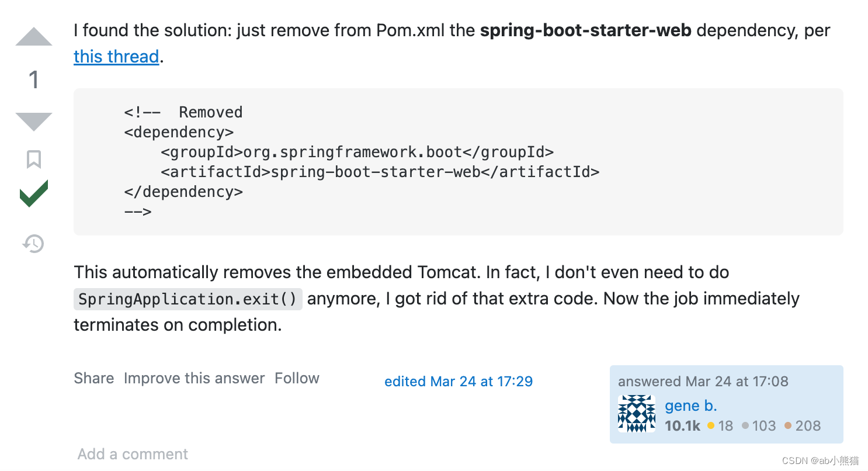This screenshot has height=471, width=868.
Task: Open the 'edited Mar 24 at 17:29' revision link
Action: click(x=459, y=381)
